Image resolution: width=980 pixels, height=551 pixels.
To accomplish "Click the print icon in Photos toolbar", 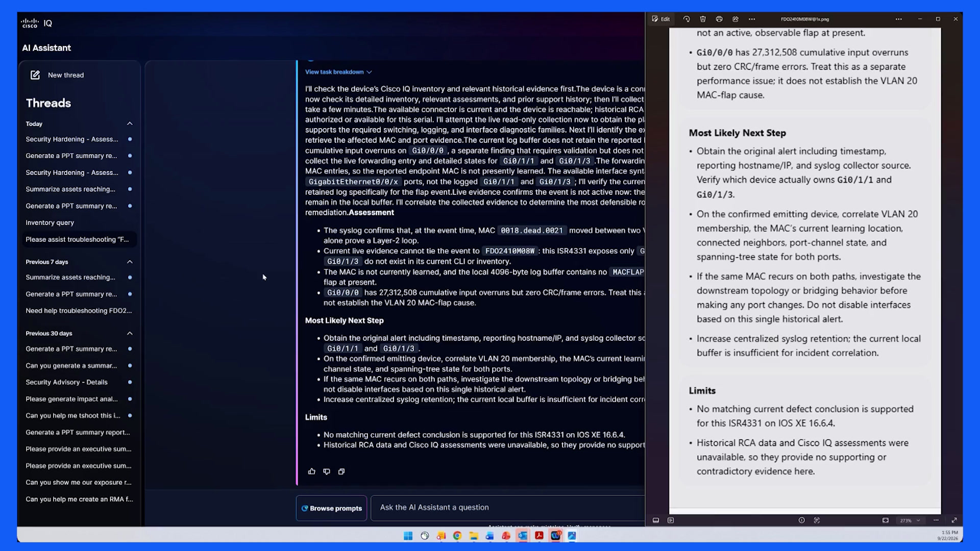I will pos(719,19).
